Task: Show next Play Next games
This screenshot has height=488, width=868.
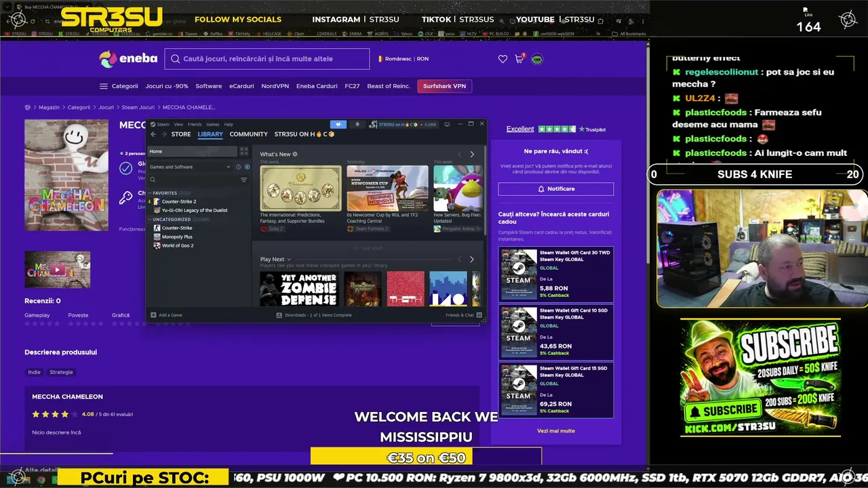Action: (472, 259)
